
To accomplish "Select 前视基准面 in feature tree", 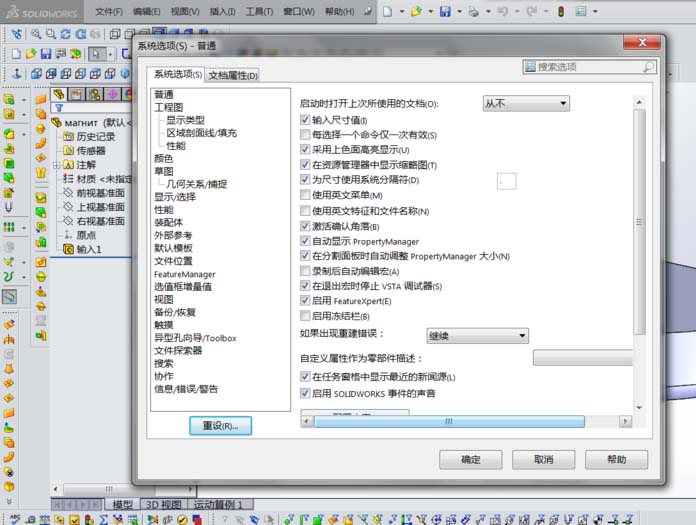I will point(100,193).
